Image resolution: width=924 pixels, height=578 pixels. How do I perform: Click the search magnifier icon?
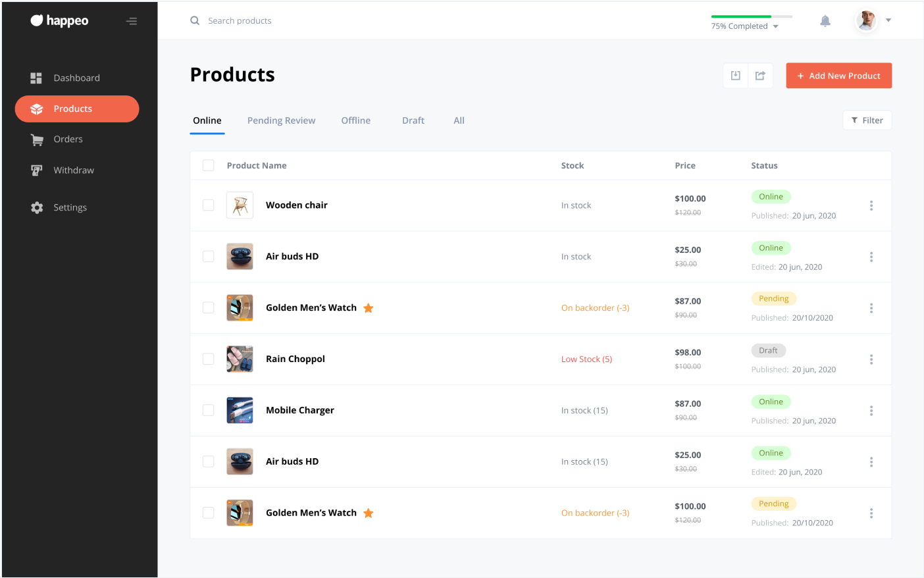194,20
